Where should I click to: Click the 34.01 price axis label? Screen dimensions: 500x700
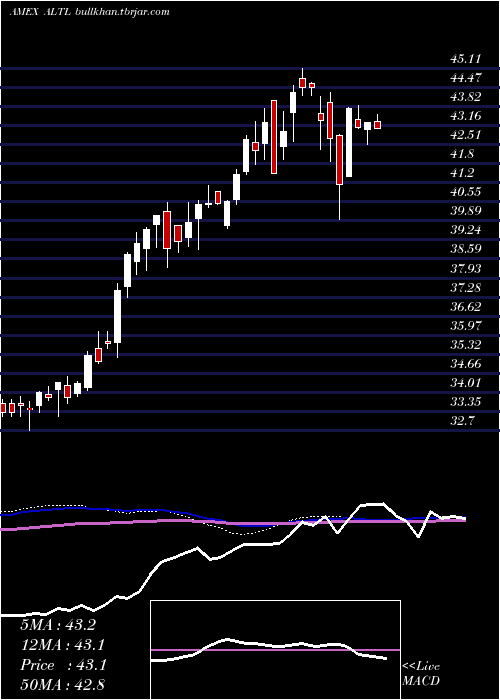pos(465,383)
